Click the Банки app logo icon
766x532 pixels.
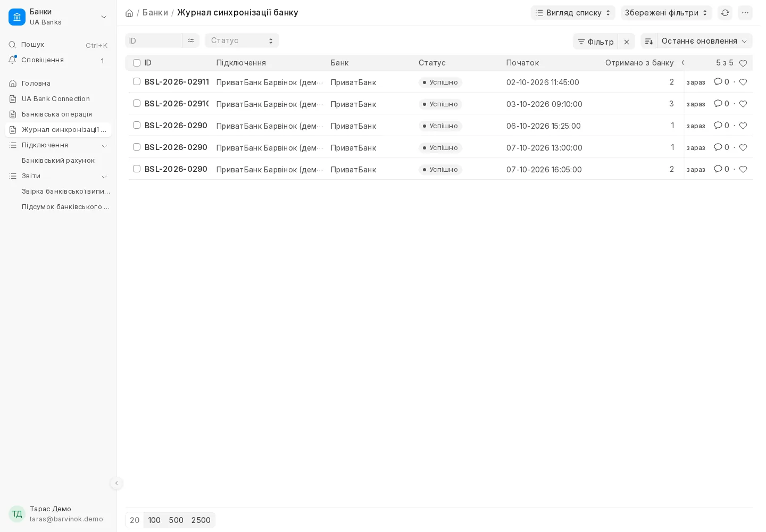point(17,17)
